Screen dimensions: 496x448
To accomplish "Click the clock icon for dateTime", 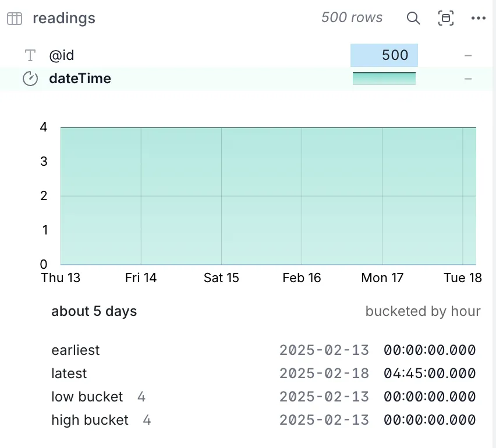I will 30,79.
